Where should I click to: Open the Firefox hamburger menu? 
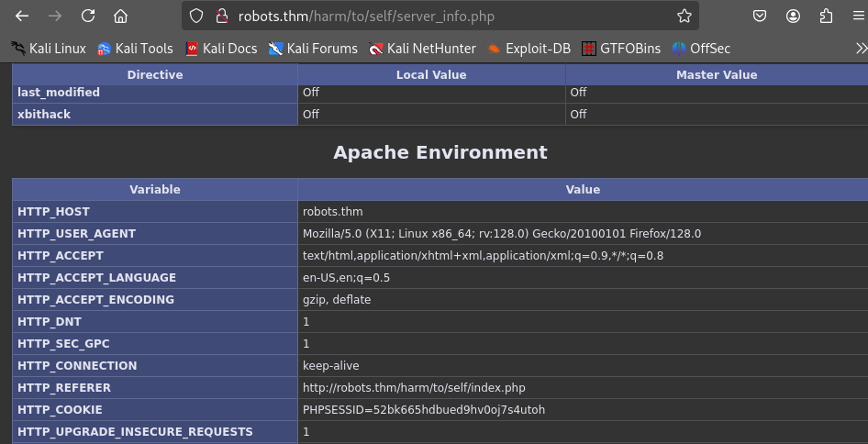point(858,16)
